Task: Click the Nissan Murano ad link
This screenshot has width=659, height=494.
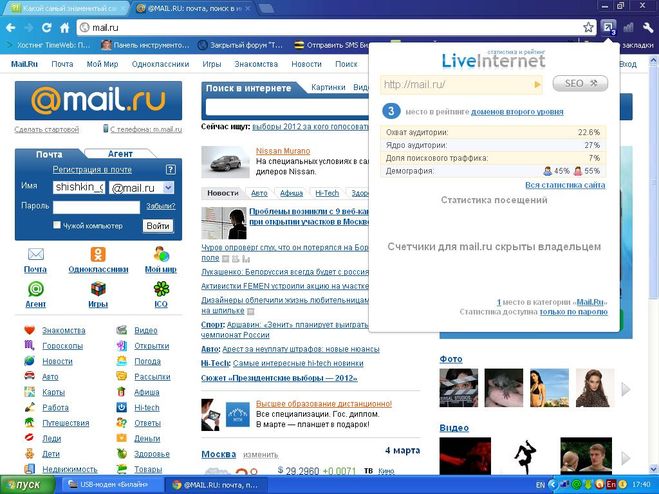Action: pos(283,151)
